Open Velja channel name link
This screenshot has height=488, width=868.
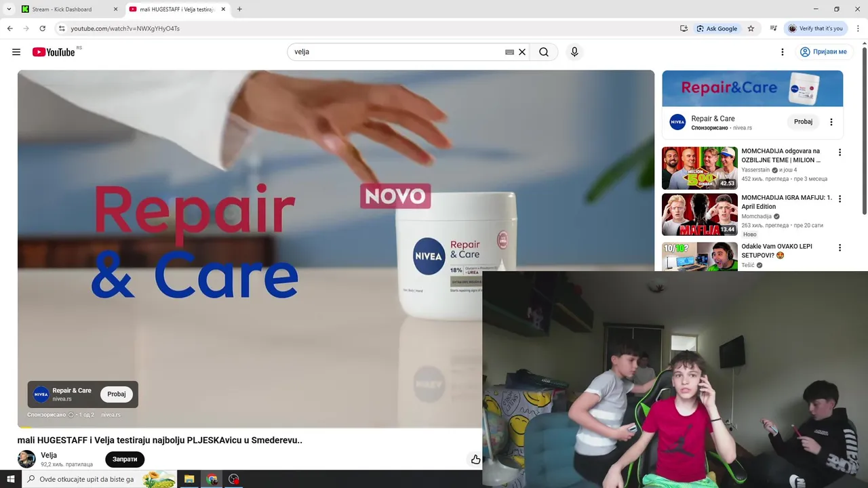pos(49,455)
